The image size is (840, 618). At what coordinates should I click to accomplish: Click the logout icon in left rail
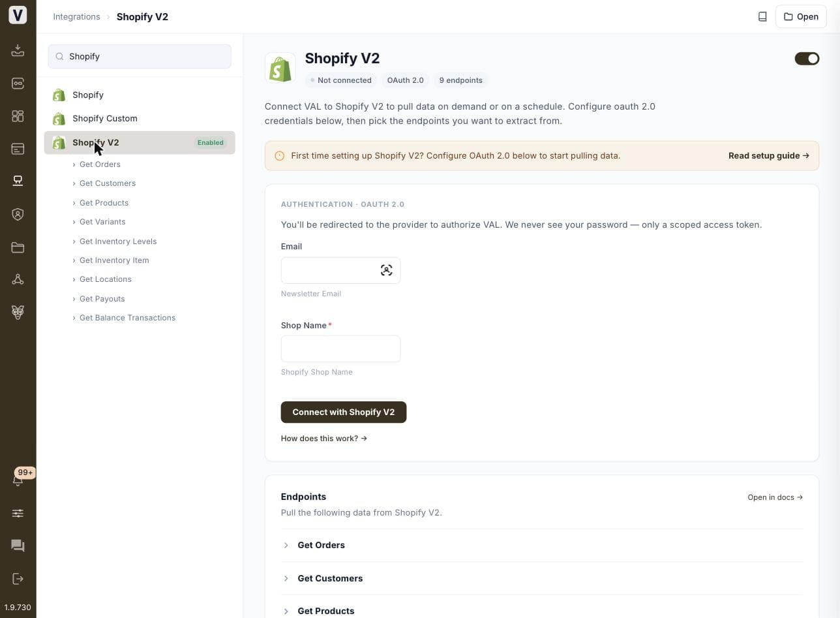18,579
